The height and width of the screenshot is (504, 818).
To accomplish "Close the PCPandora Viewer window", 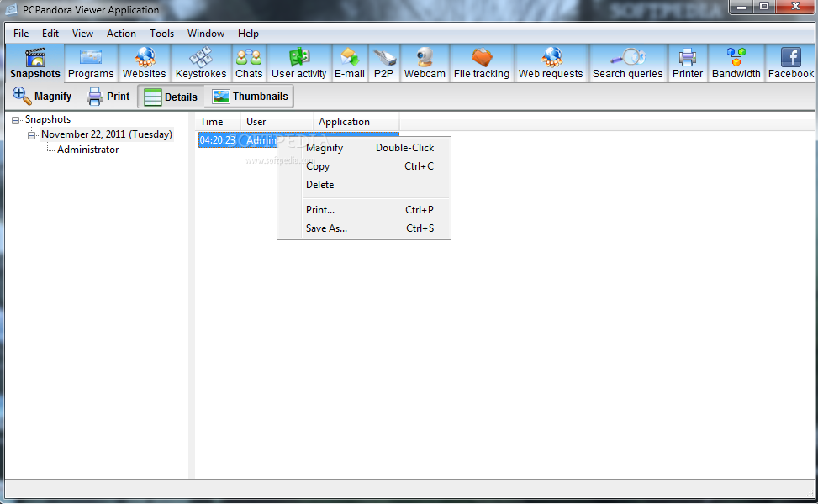I will pyautogui.click(x=795, y=7).
